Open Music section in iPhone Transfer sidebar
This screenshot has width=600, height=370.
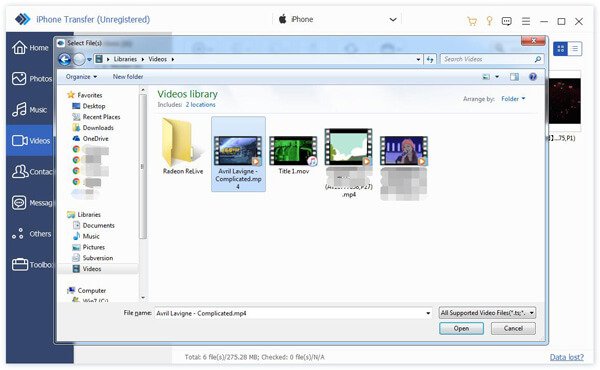click(x=30, y=110)
